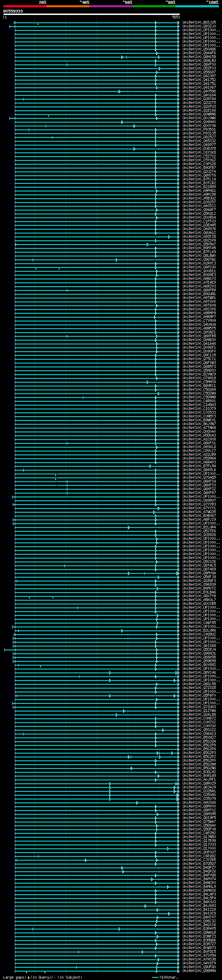Select the UniRef100_Q6KFS4 entry
Viewport: 222px width, 980px height.
[x=199, y=481]
